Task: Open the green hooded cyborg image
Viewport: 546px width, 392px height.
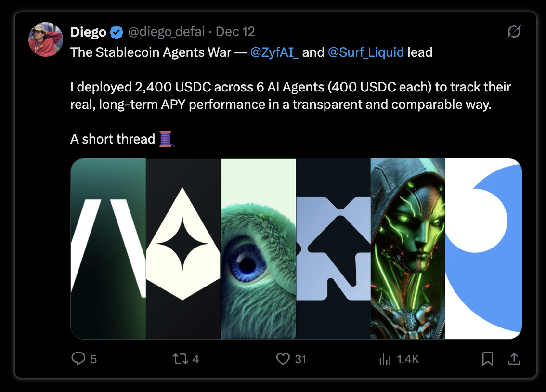Action: (408, 248)
